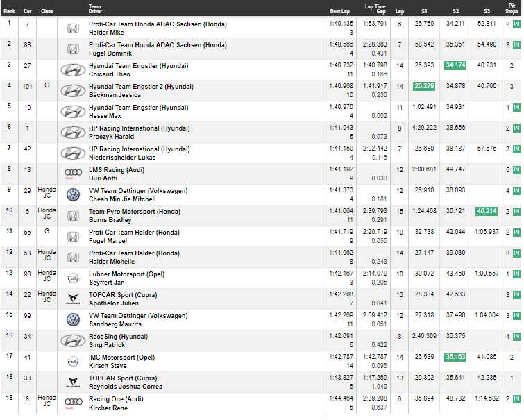Viewport: 524px width, 420px height.
Task: Select driver name Bäckman Jessica
Action: point(115,95)
